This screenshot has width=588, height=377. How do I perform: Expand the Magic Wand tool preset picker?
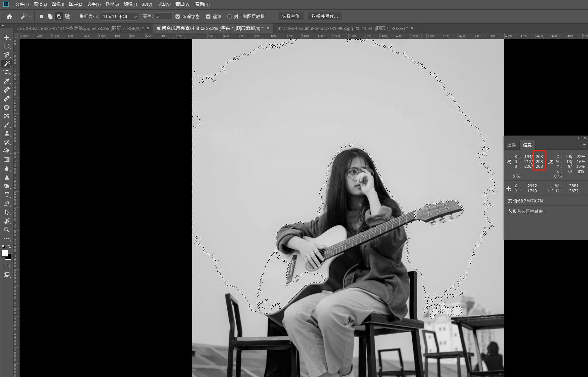click(26, 16)
